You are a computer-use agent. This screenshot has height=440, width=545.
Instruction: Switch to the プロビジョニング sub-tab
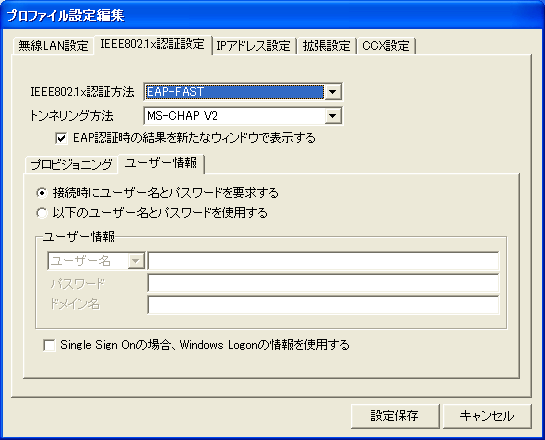pos(71,164)
